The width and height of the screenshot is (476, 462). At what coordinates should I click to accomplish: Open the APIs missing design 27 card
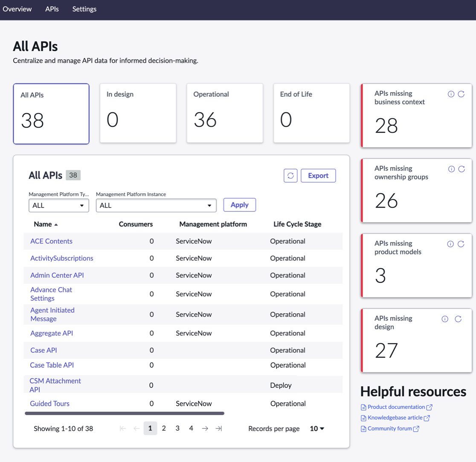[416, 341]
